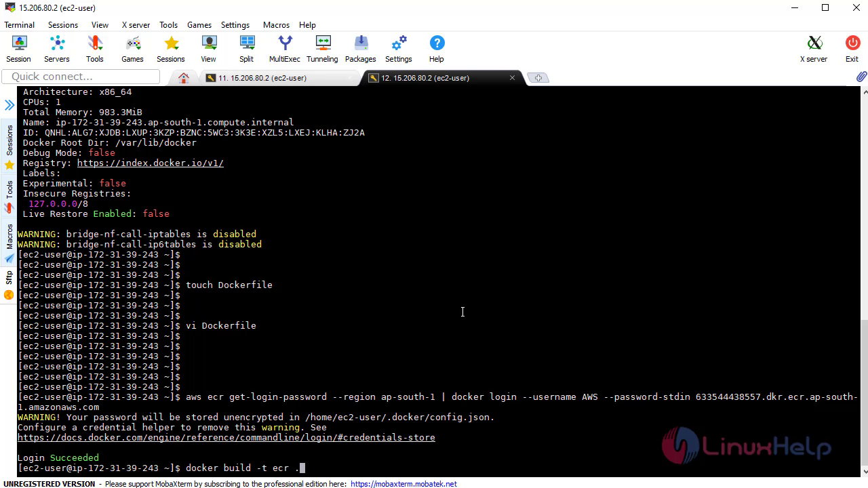This screenshot has height=488, width=868.
Task: Open the View toolbar icon
Action: pos(208,49)
